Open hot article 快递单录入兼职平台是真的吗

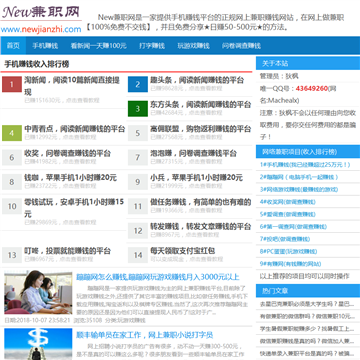(x=307, y=353)
